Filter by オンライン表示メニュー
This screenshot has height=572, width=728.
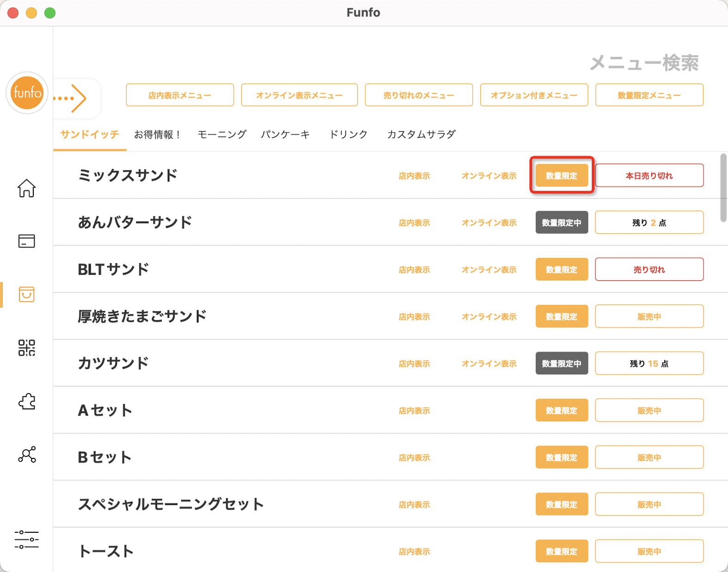(299, 95)
